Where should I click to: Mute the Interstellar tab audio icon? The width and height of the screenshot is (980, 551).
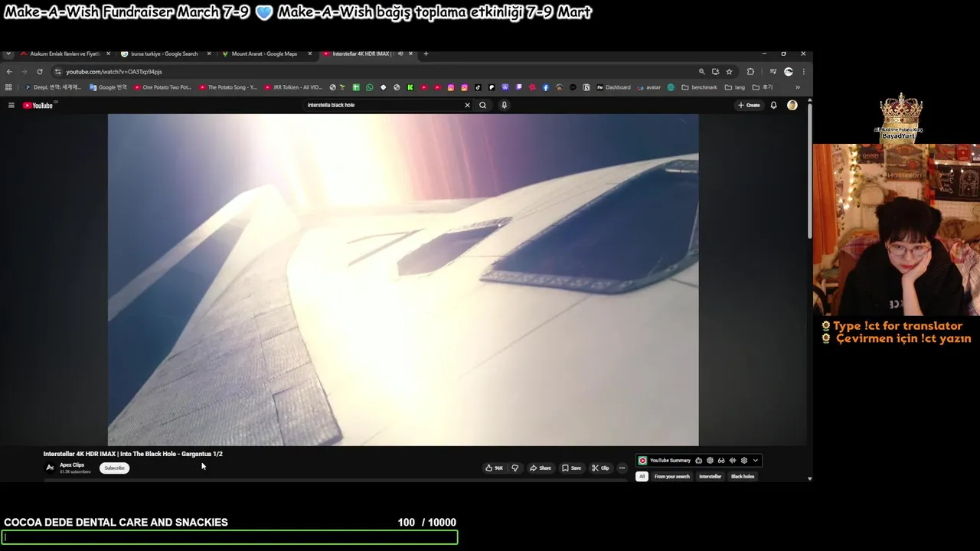click(400, 54)
